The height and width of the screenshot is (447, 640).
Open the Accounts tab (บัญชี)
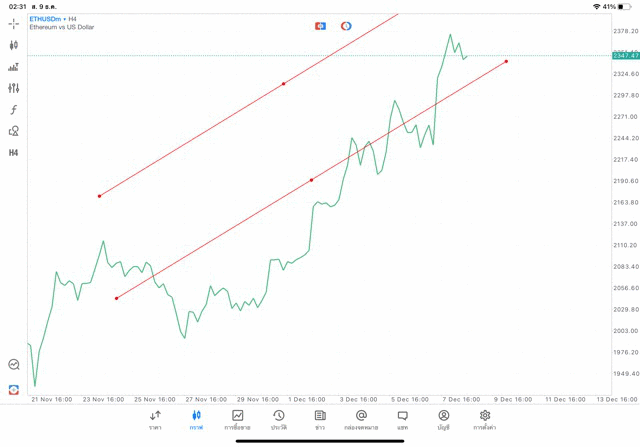[x=443, y=420]
